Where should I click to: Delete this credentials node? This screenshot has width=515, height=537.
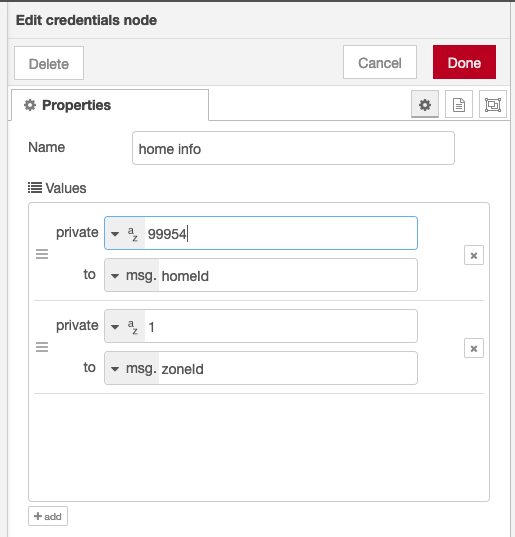(49, 63)
